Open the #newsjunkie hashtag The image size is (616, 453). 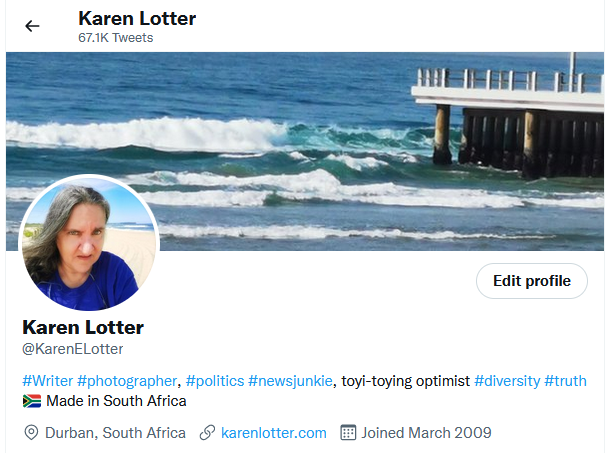[x=290, y=381]
